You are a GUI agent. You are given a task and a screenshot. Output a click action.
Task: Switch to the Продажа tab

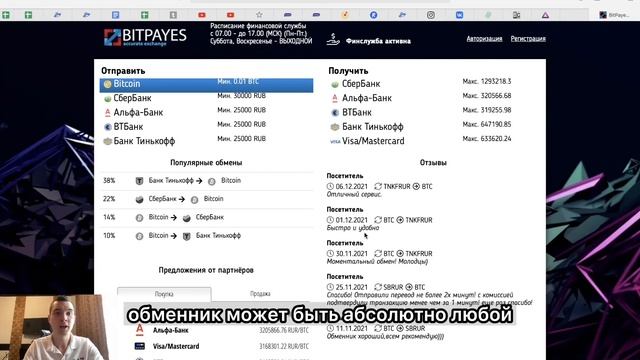tap(260, 293)
